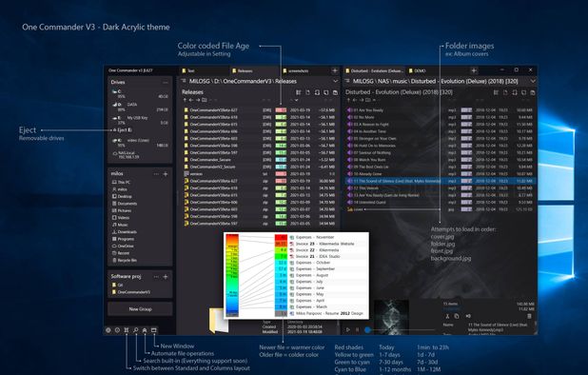Cut selected track with scissors icon
Image resolution: width=588 pixels, height=375 pixels.
(447, 316)
